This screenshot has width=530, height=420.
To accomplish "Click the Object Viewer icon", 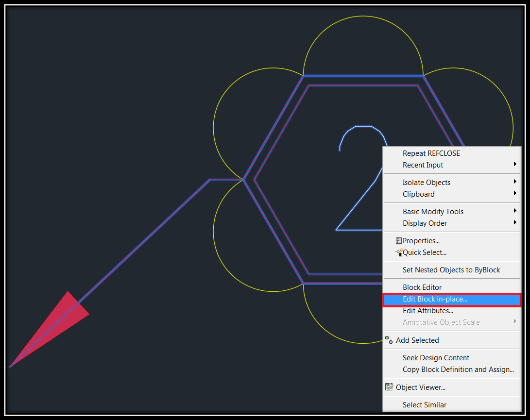I will 389,386.
